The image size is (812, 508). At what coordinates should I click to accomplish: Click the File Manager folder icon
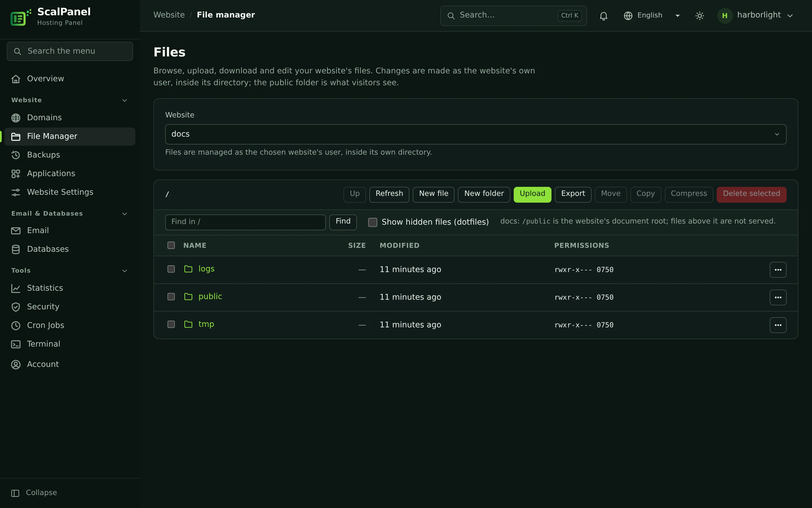point(16,137)
